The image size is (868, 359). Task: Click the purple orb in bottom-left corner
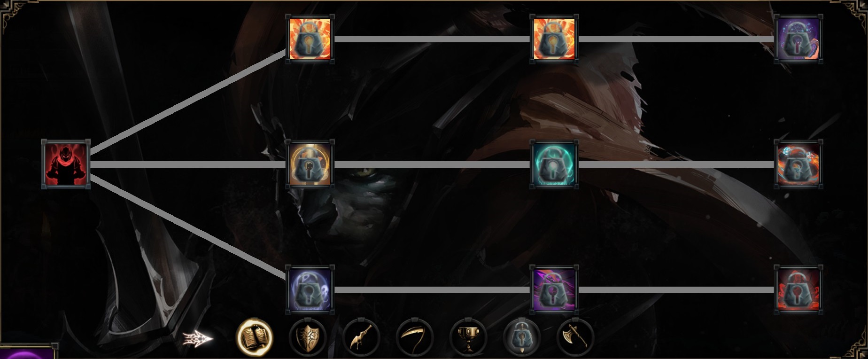(x=27, y=353)
